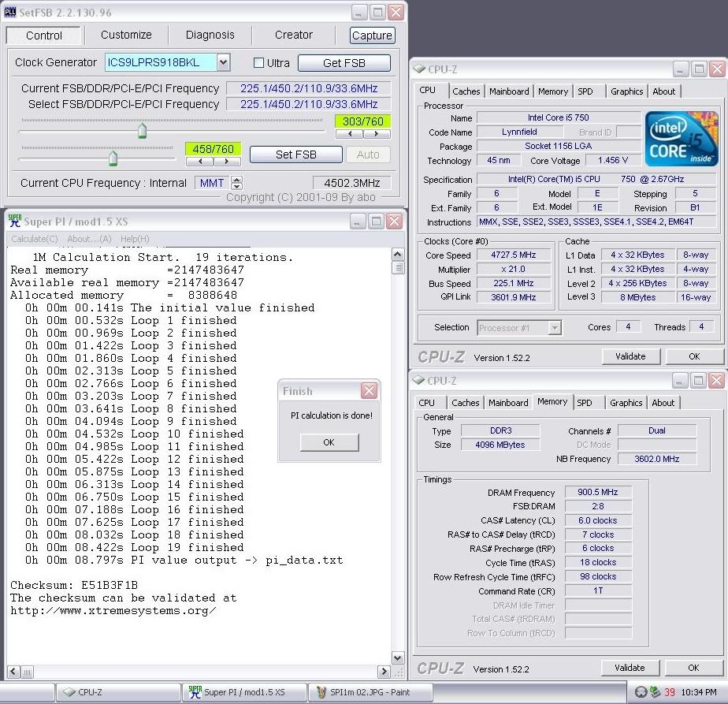Viewport: 728px width, 704px height.
Task: Click the Set FSB button
Action: click(295, 155)
